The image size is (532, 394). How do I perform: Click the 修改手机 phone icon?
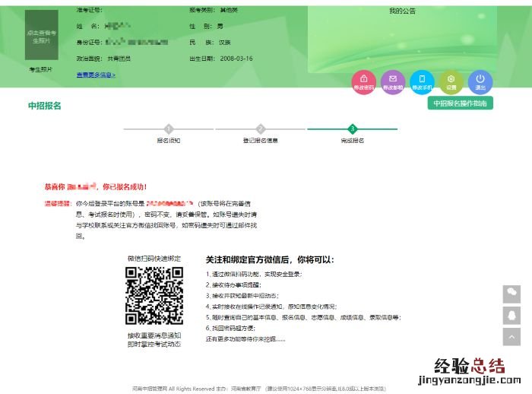(x=422, y=80)
